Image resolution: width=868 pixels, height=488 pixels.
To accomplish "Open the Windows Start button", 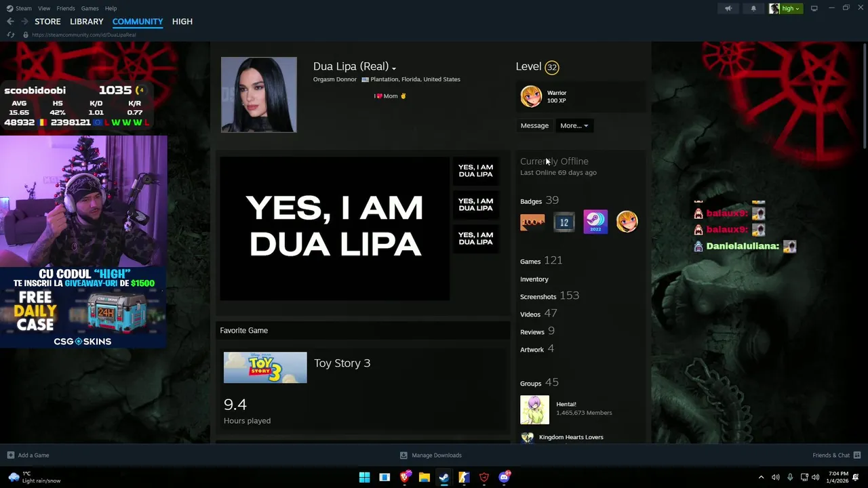I will coord(364,477).
